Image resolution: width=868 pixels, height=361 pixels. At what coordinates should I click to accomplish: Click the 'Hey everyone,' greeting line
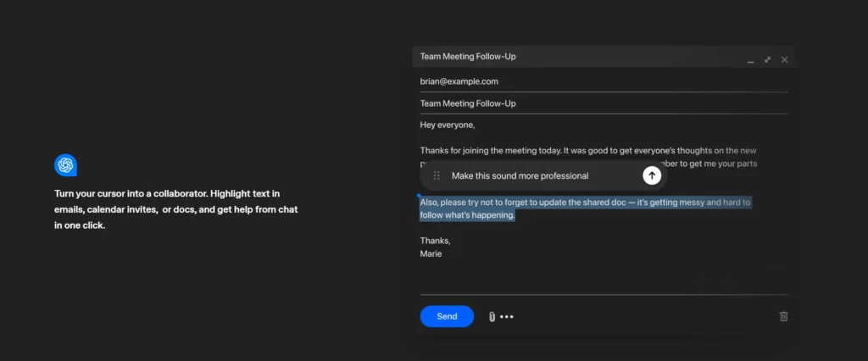coord(448,125)
